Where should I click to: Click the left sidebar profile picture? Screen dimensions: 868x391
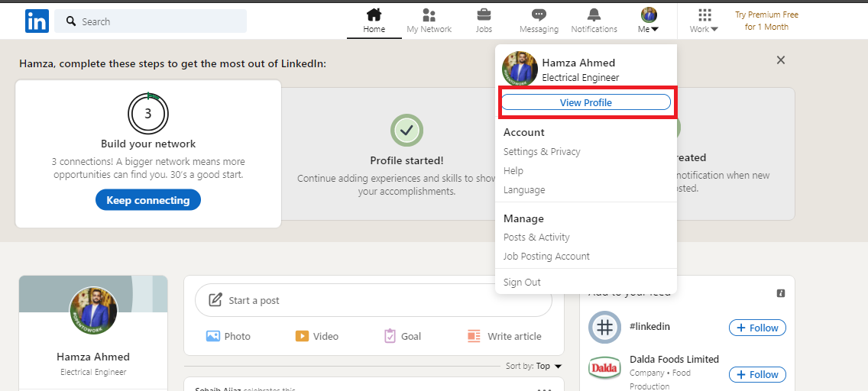click(93, 311)
